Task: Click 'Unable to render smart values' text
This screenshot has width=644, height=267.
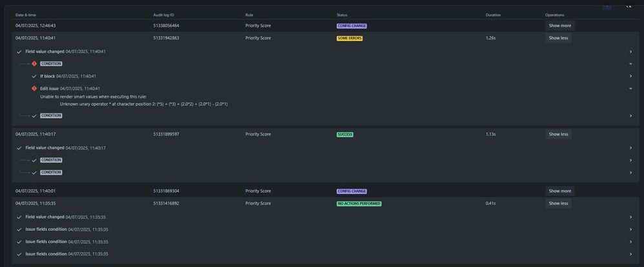Action: [x=93, y=97]
